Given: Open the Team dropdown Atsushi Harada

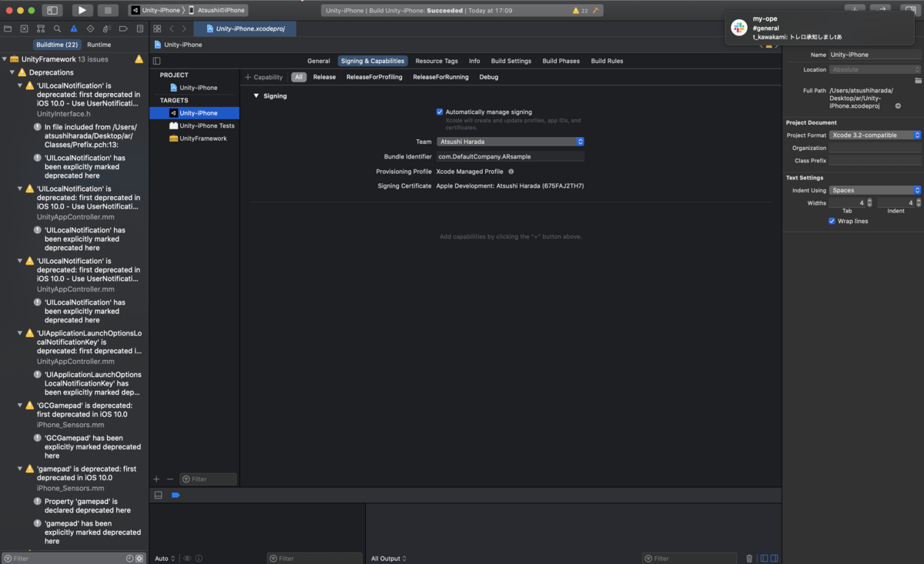Looking at the screenshot, I should click(510, 142).
